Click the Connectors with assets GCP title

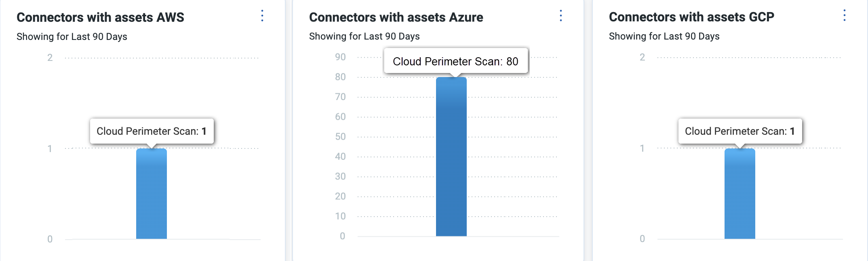click(691, 17)
